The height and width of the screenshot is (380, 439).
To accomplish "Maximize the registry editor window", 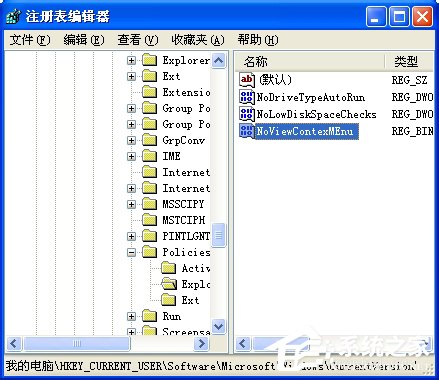I will coord(399,17).
